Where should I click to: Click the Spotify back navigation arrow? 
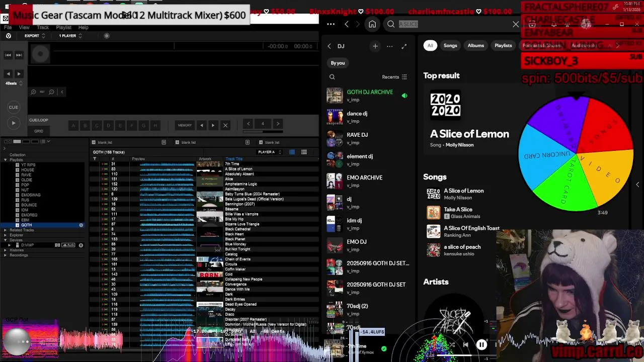point(347,24)
